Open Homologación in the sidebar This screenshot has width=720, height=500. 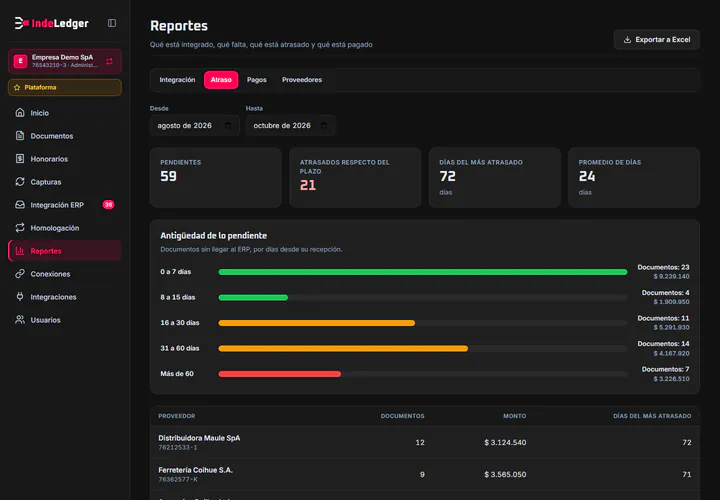point(65,228)
